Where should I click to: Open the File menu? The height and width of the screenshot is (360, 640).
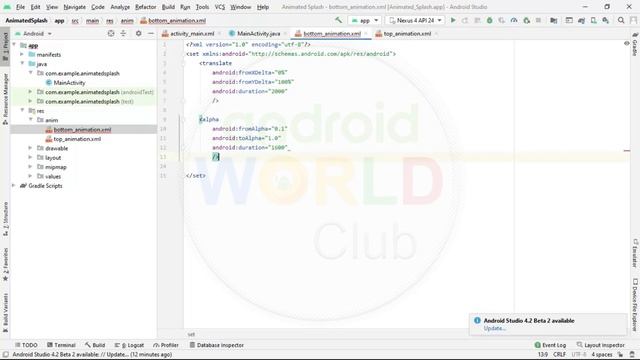(x=20, y=7)
